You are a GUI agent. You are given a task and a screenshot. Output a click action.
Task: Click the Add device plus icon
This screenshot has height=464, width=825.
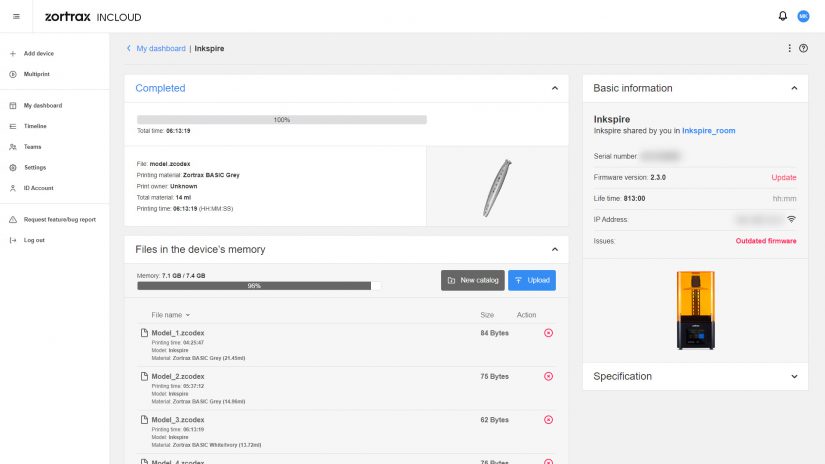coord(13,54)
